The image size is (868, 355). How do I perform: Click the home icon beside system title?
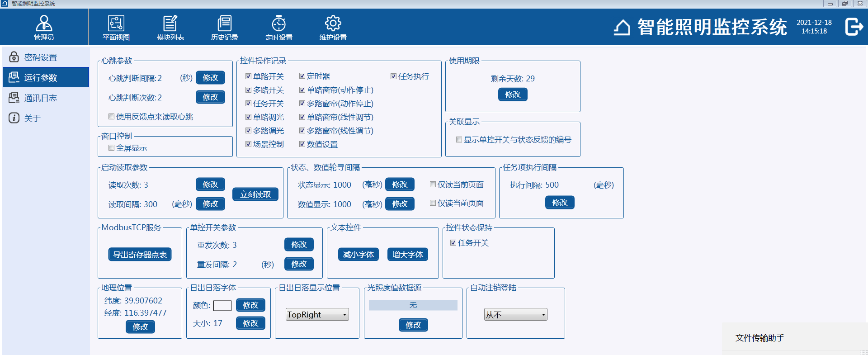point(622,28)
